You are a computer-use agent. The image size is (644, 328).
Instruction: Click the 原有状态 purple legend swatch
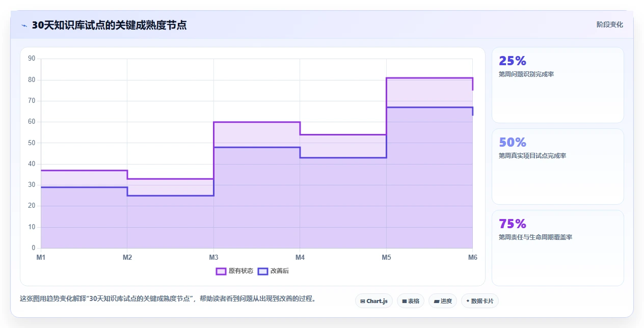pos(221,271)
